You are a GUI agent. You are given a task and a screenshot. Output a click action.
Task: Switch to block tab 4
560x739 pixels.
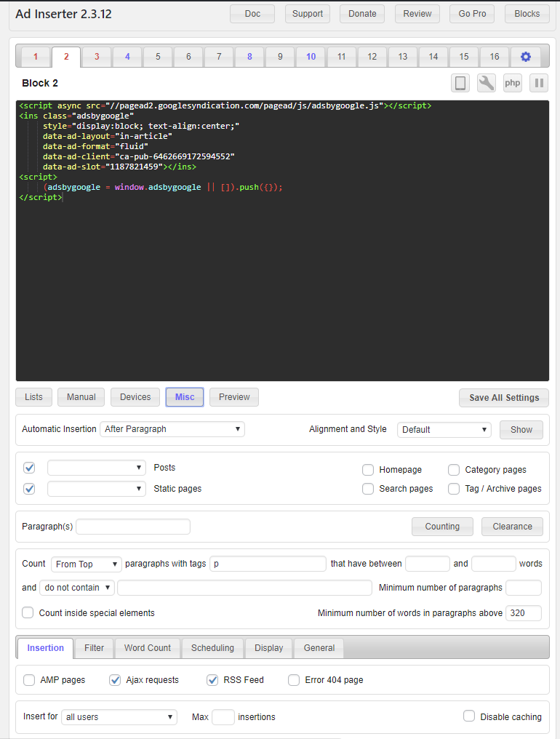click(127, 57)
